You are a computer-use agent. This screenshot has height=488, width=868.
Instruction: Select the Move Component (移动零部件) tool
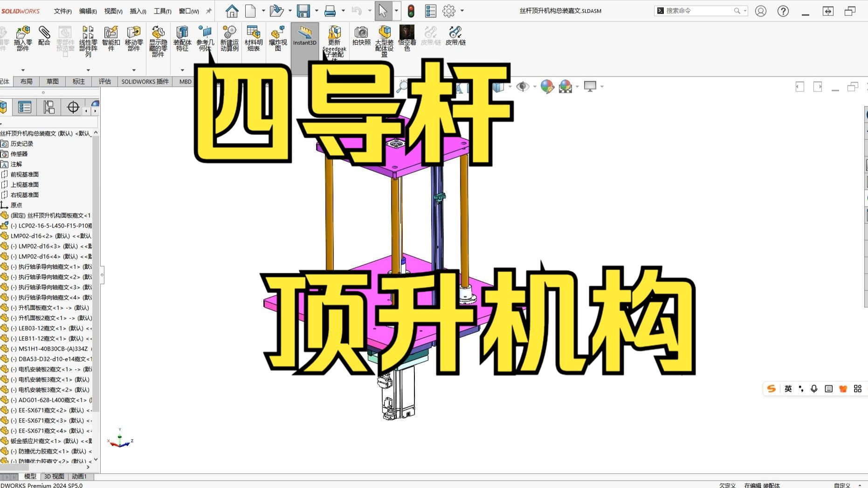pyautogui.click(x=134, y=38)
